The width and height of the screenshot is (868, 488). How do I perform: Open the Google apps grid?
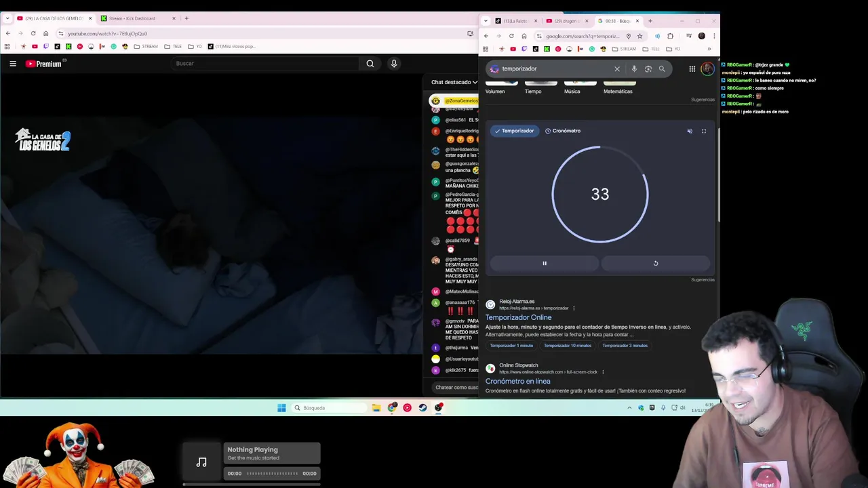tap(692, 69)
